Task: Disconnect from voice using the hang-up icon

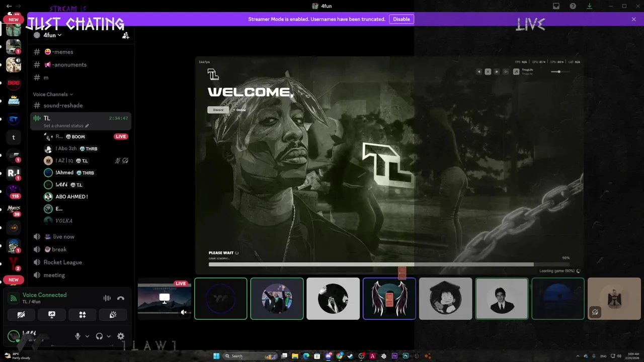Action: pos(121,298)
